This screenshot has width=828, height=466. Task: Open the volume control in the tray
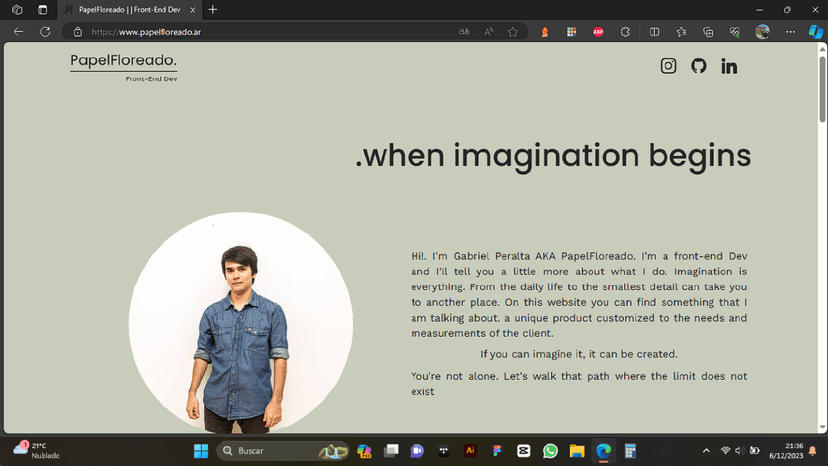point(740,451)
